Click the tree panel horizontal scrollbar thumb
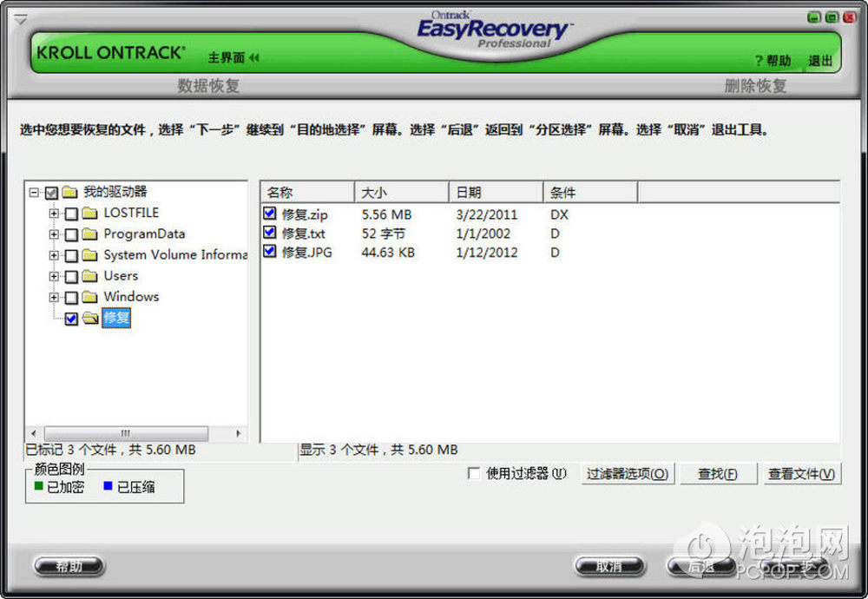 click(126, 433)
